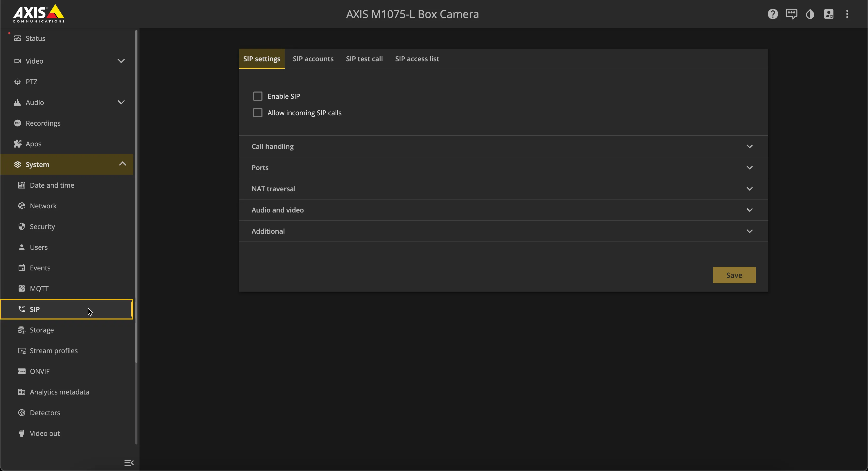Open the three-dot more menu
The image size is (868, 471).
pyautogui.click(x=847, y=14)
